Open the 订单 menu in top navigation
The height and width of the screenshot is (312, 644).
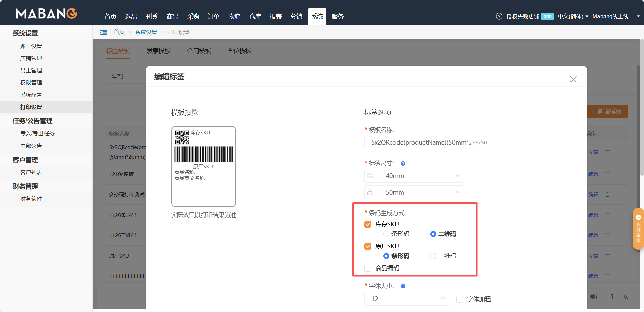pyautogui.click(x=213, y=16)
